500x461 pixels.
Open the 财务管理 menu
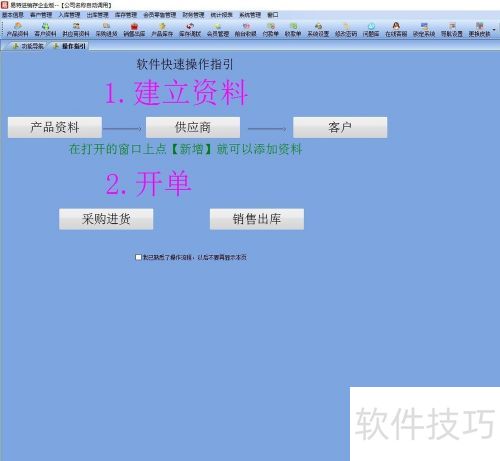click(x=193, y=15)
